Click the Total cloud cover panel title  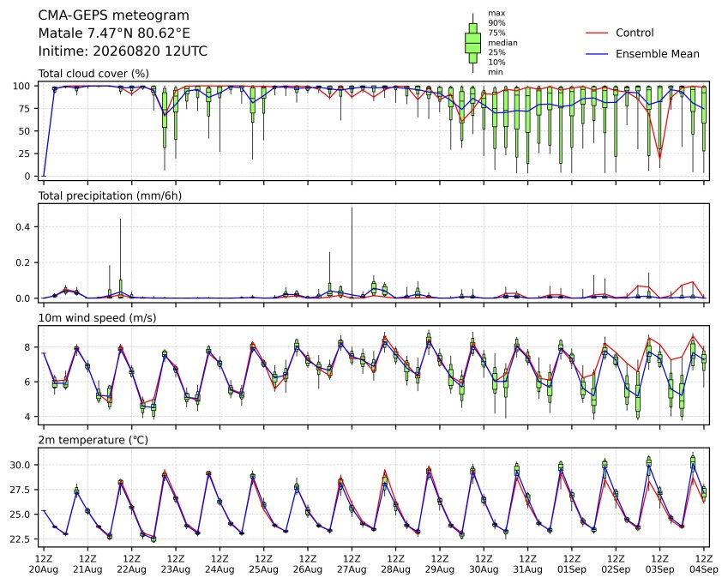pos(93,74)
